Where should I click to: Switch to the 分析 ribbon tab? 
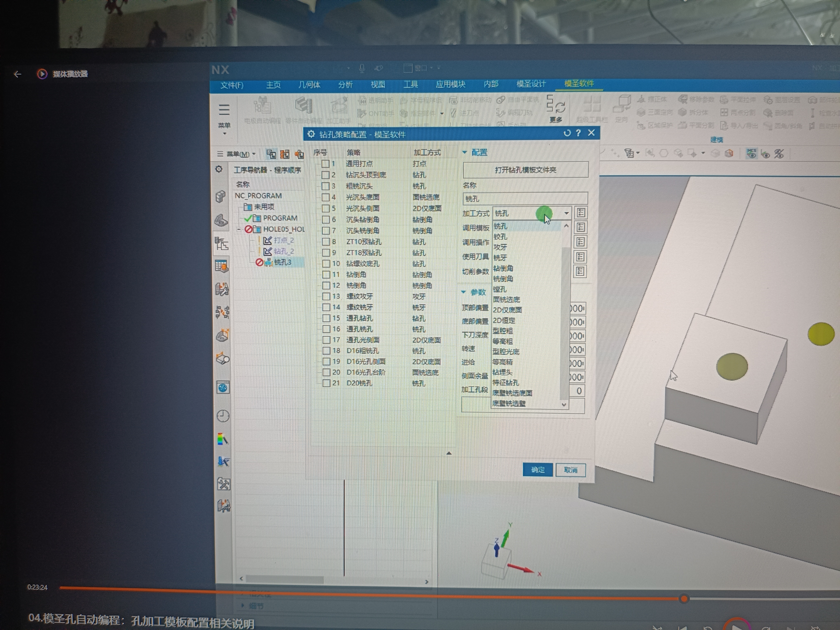click(345, 84)
